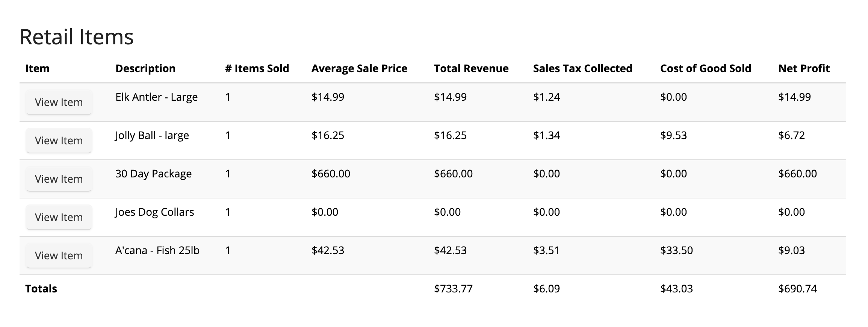Select the # Items Sold column header

[x=257, y=68]
